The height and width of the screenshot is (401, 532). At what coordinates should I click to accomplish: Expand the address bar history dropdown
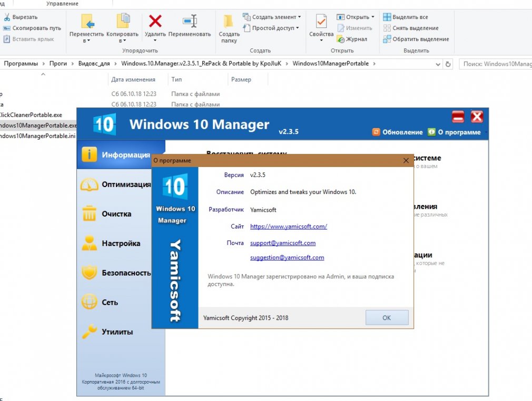(438, 64)
